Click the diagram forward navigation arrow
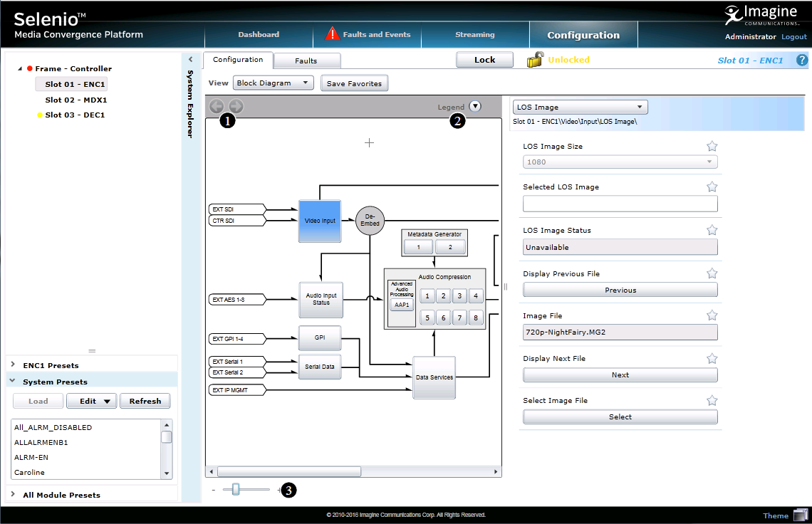Image resolution: width=812 pixels, height=524 pixels. point(236,106)
